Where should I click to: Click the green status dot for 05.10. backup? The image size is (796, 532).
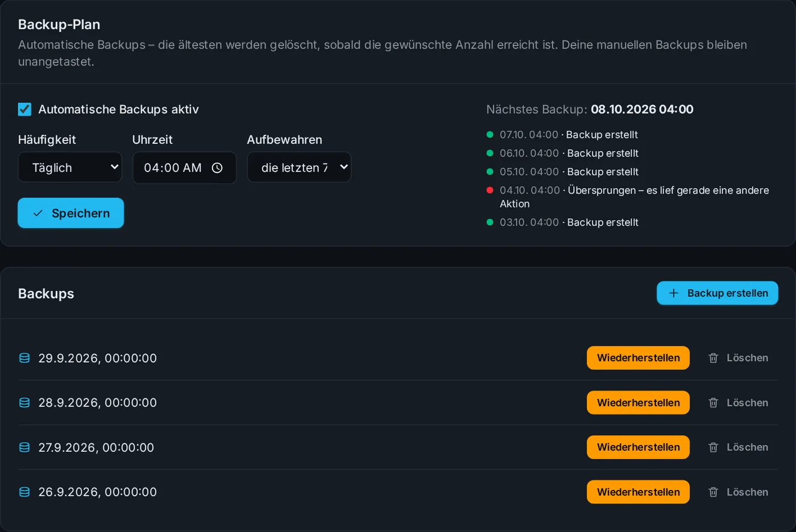[490, 172]
